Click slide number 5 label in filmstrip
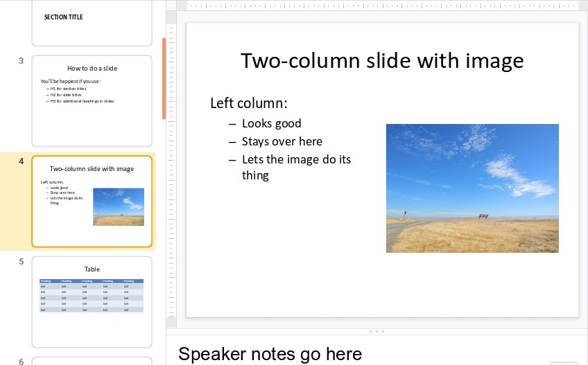 [x=21, y=262]
